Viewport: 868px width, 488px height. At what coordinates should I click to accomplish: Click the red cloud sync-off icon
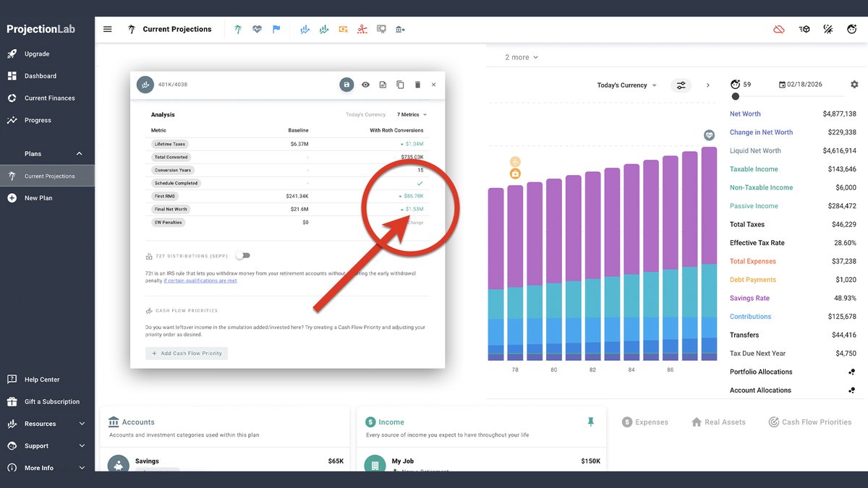click(x=779, y=30)
